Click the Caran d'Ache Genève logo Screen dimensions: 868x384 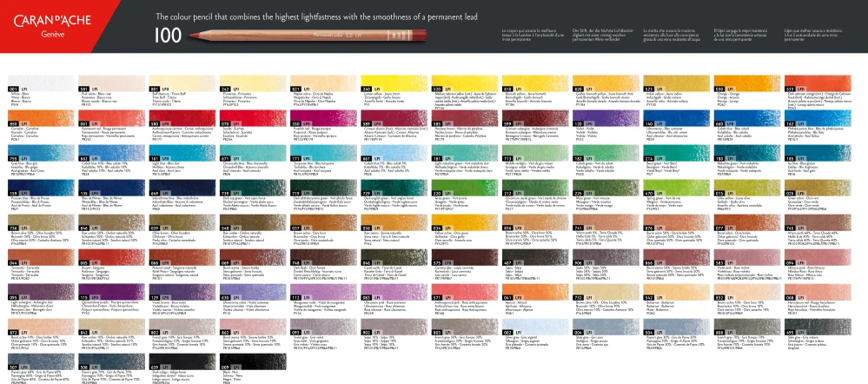point(53,25)
